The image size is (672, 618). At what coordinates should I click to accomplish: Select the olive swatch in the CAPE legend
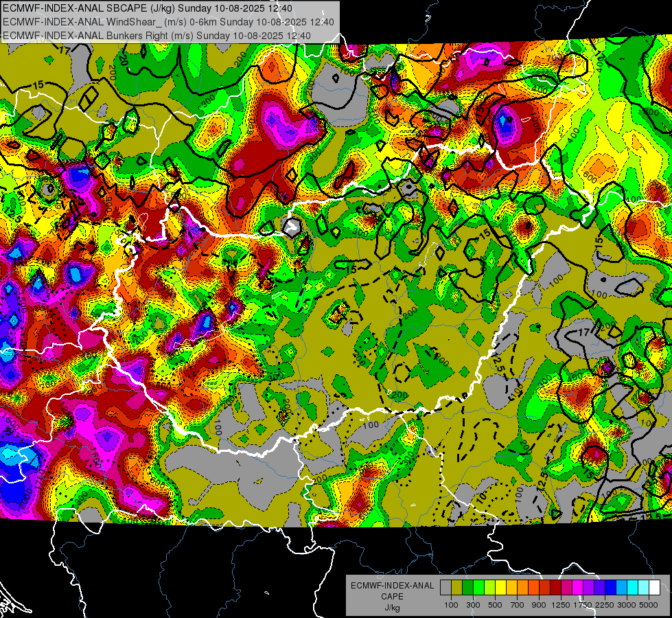457,587
